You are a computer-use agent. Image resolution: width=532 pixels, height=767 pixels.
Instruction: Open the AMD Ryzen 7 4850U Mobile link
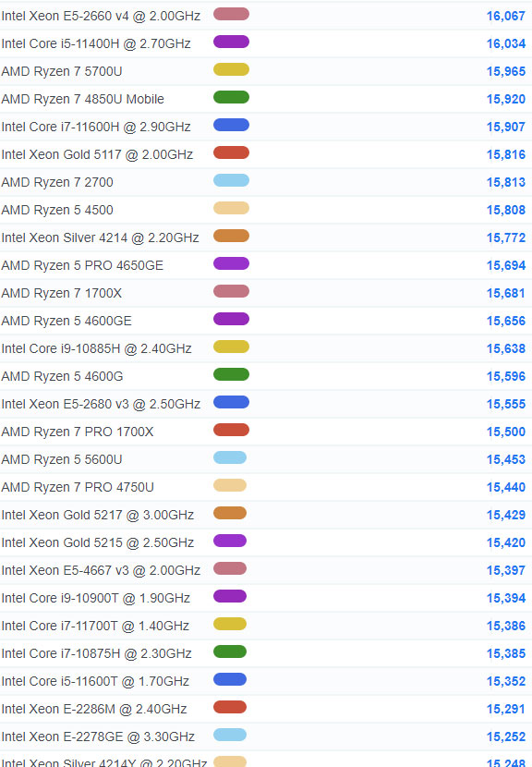(x=82, y=99)
